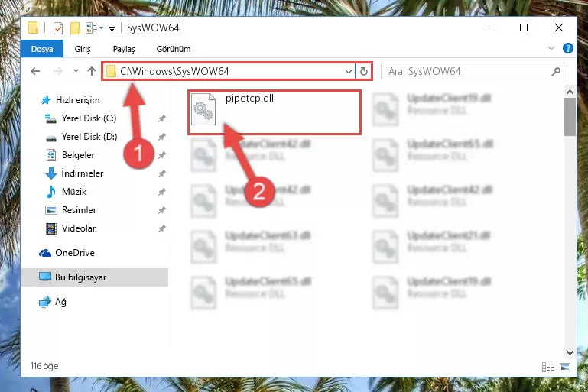The width and height of the screenshot is (588, 392).
Task: Click pin icon next to Resimler
Action: pyautogui.click(x=162, y=210)
